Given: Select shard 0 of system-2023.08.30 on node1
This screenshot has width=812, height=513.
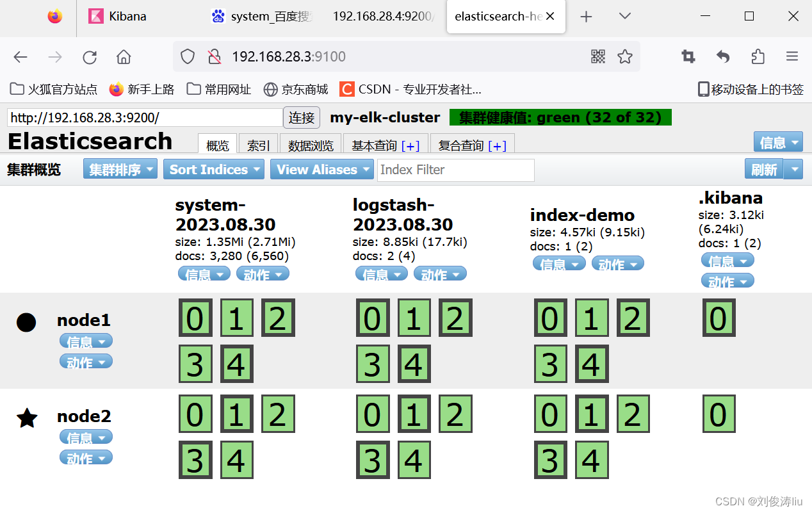Looking at the screenshot, I should coord(195,318).
